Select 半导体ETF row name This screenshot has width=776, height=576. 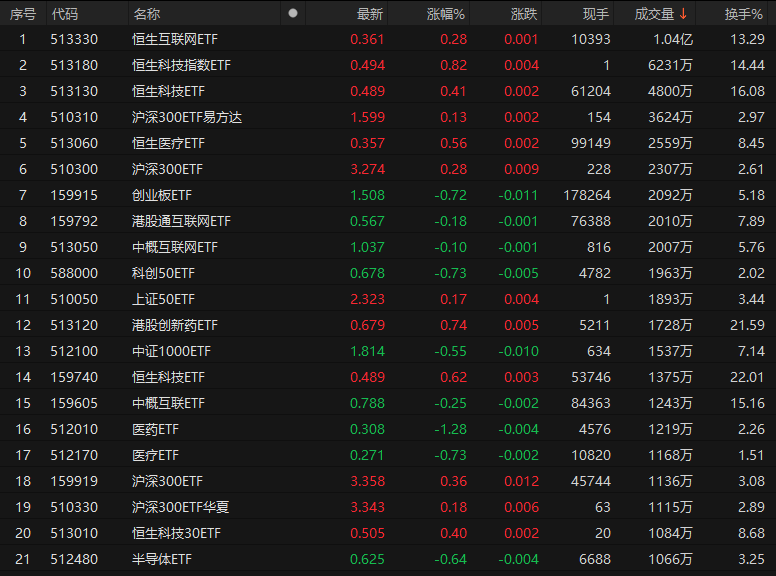point(162,559)
